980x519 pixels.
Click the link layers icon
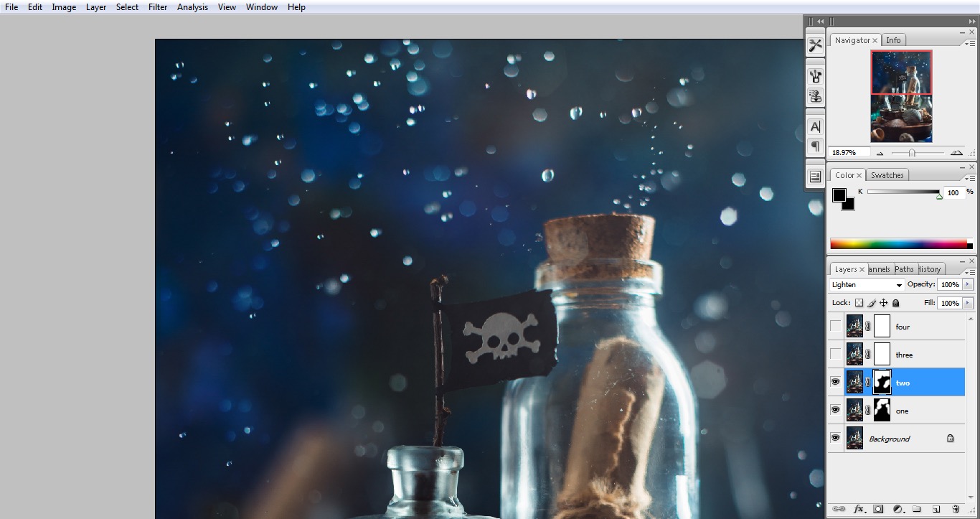tap(838, 509)
